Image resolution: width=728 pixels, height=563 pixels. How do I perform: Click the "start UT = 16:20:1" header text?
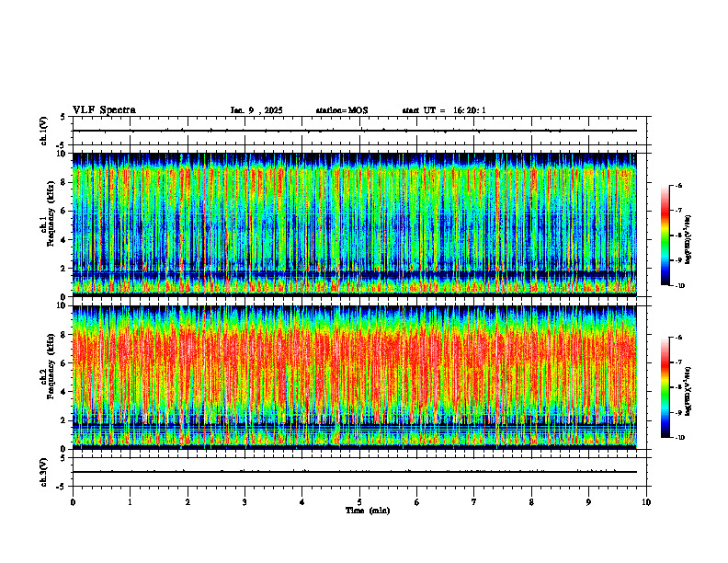444,110
